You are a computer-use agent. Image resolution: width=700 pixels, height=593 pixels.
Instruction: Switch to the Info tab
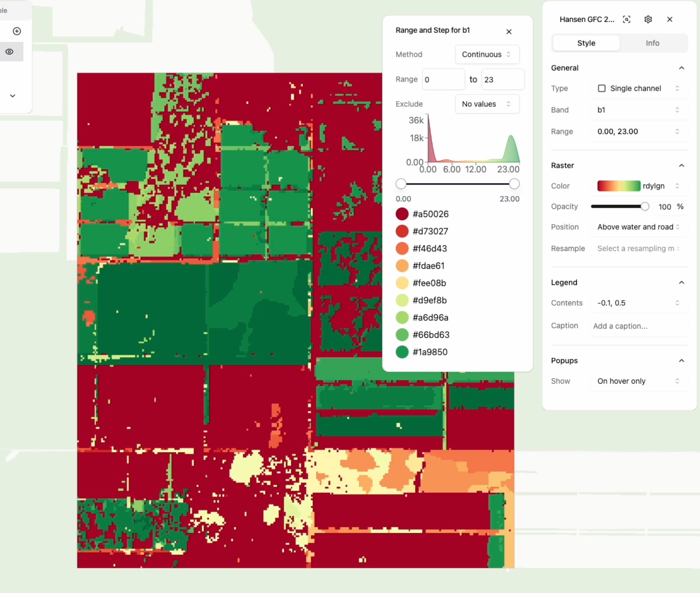pyautogui.click(x=653, y=43)
